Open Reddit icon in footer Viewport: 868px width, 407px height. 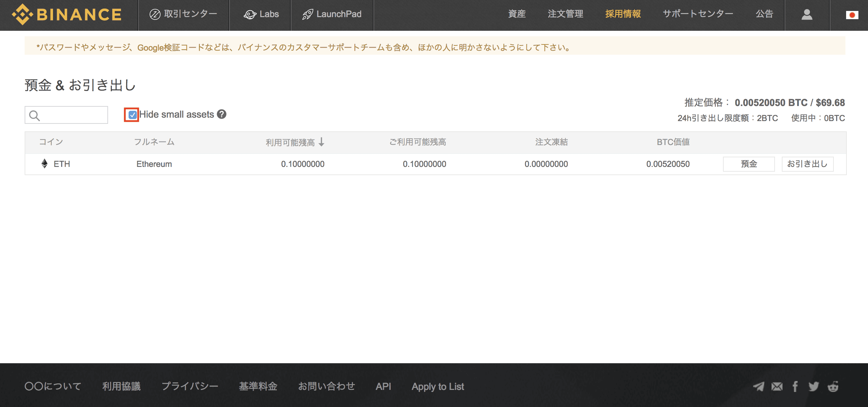point(833,386)
